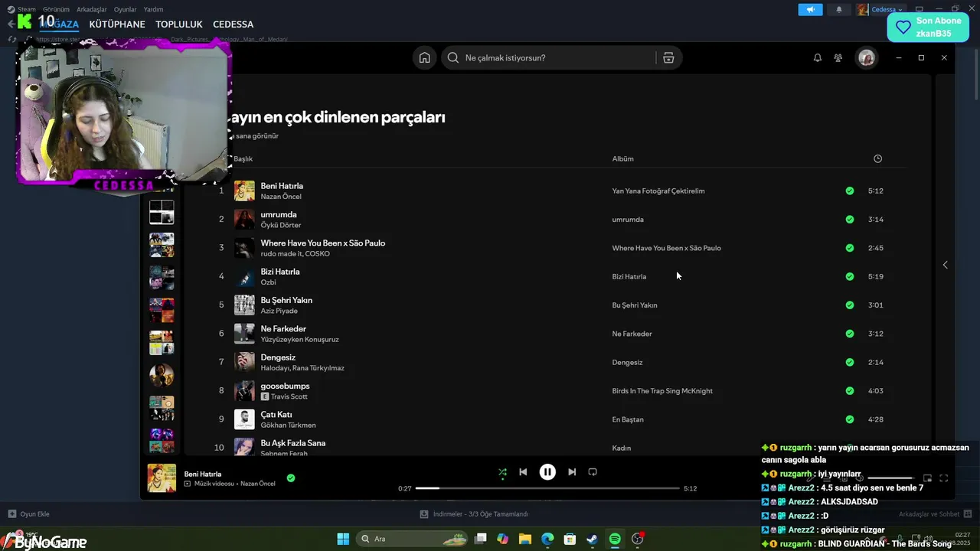Open artist Travis Scott link
The width and height of the screenshot is (980, 551).
(x=289, y=396)
